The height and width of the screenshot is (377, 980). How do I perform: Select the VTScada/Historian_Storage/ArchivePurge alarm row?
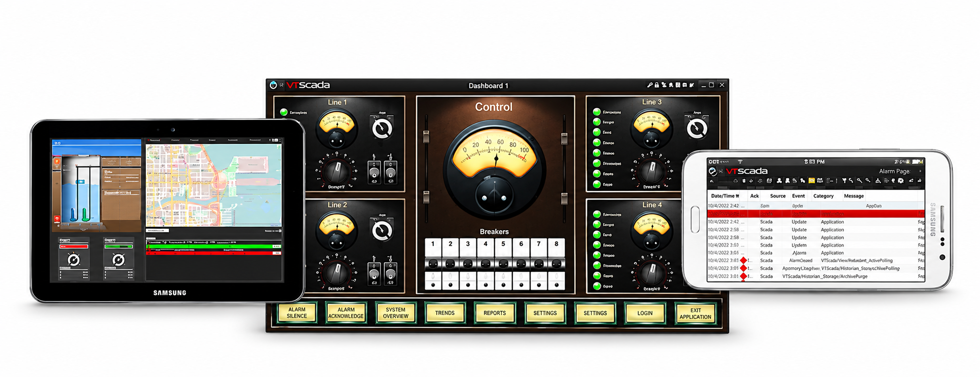816,276
